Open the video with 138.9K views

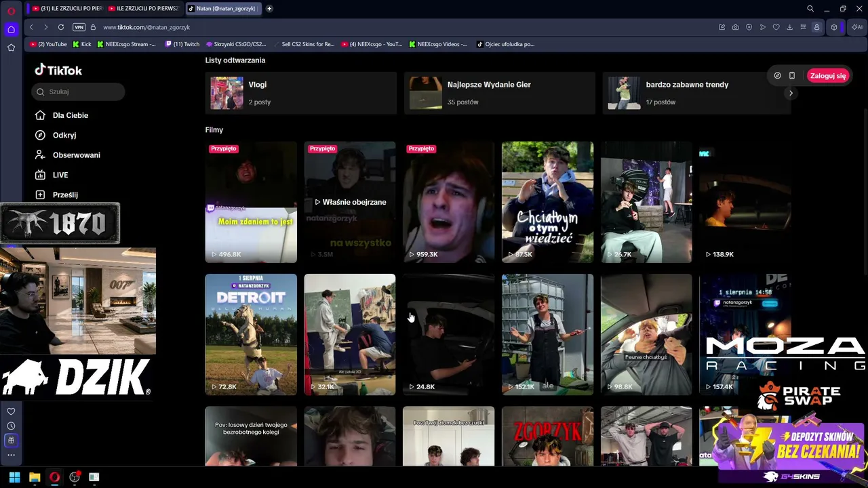pos(745,202)
